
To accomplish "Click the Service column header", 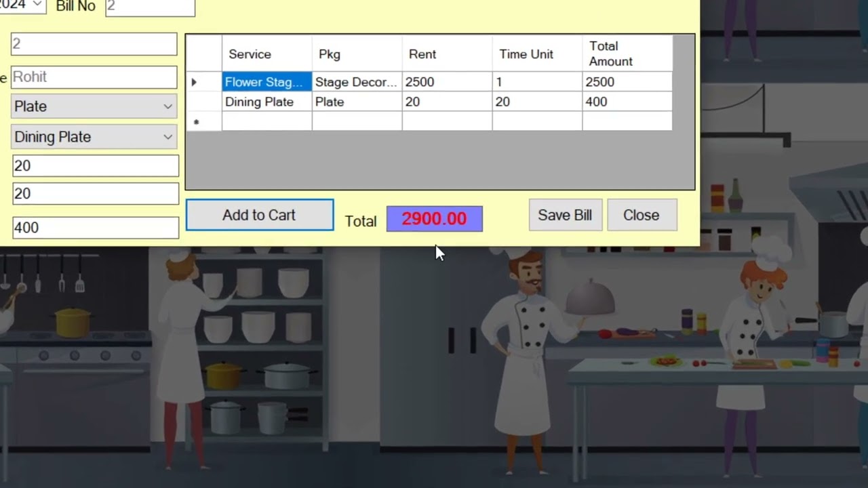I will click(x=267, y=54).
